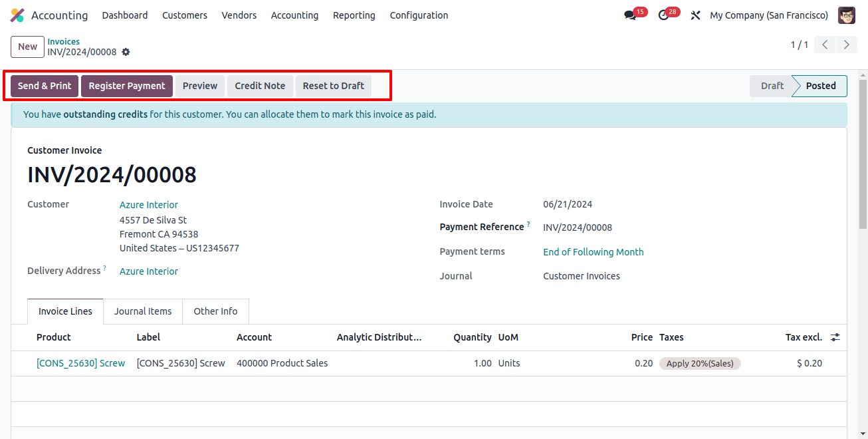This screenshot has width=868, height=439.
Task: Click the Units UoM cell
Action: [509, 363]
